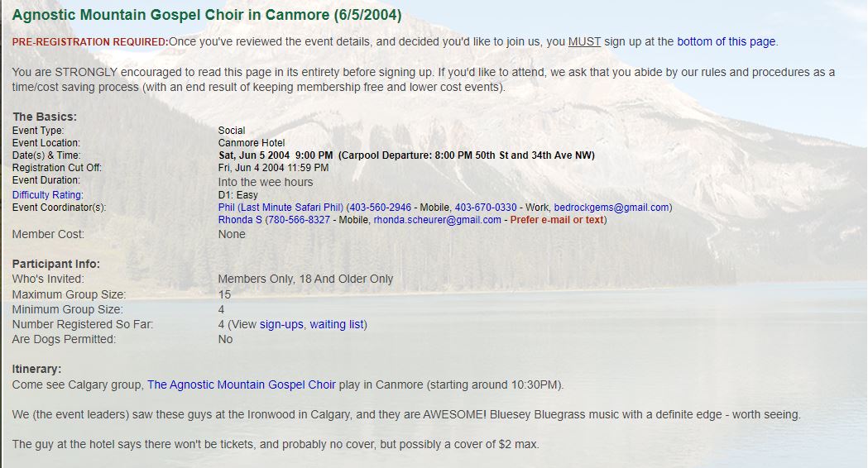This screenshot has height=468, width=868.
Task: Click "Participant Info:" section heading
Action: (x=56, y=265)
